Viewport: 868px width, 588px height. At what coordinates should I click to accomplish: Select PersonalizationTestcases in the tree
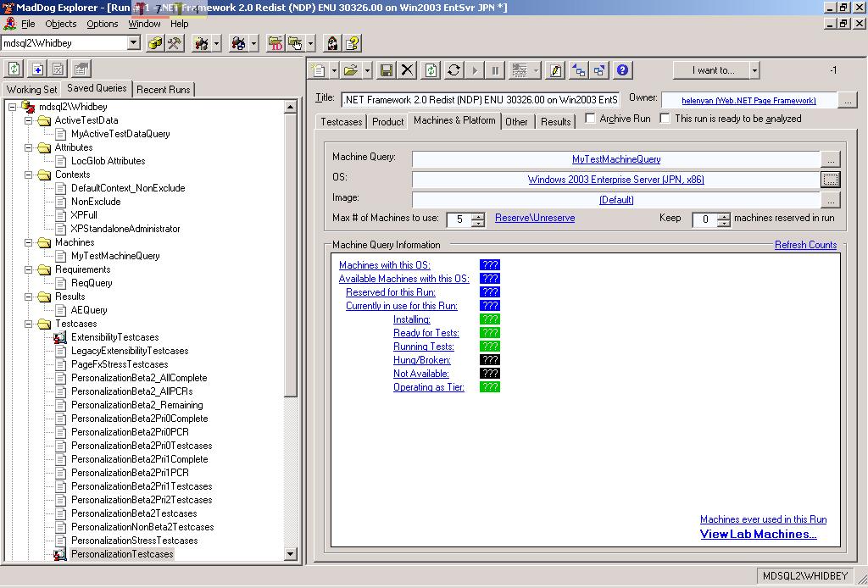122,554
